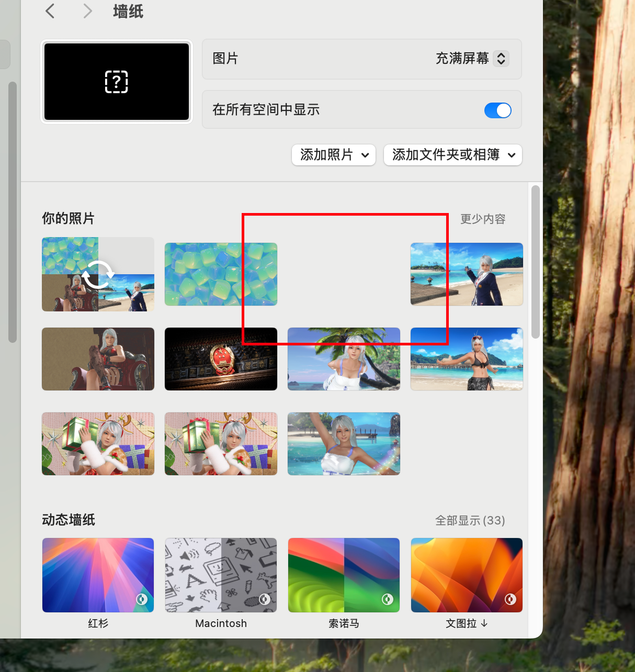
Task: Choose the character on armchair photo
Action: pos(98,359)
